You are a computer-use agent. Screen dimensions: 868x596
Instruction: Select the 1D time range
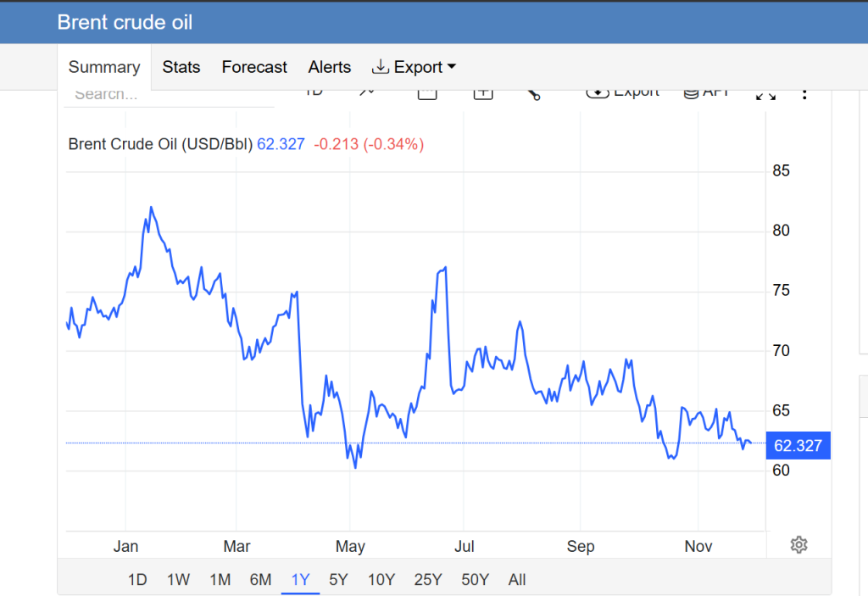tap(137, 579)
